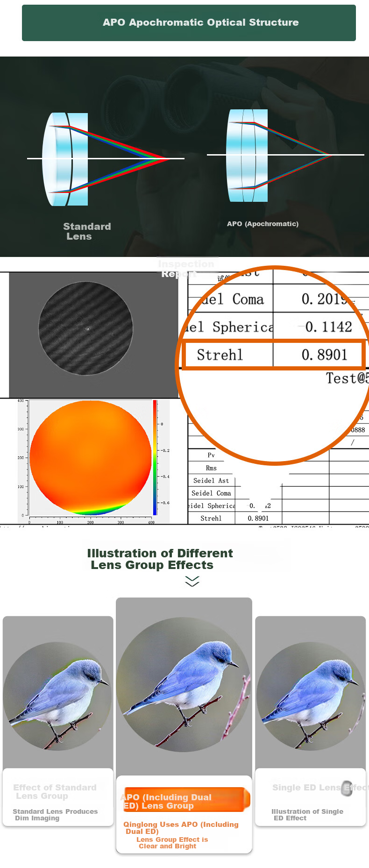Click the wavefront map color scale bar
369x868 pixels.
[x=155, y=458]
